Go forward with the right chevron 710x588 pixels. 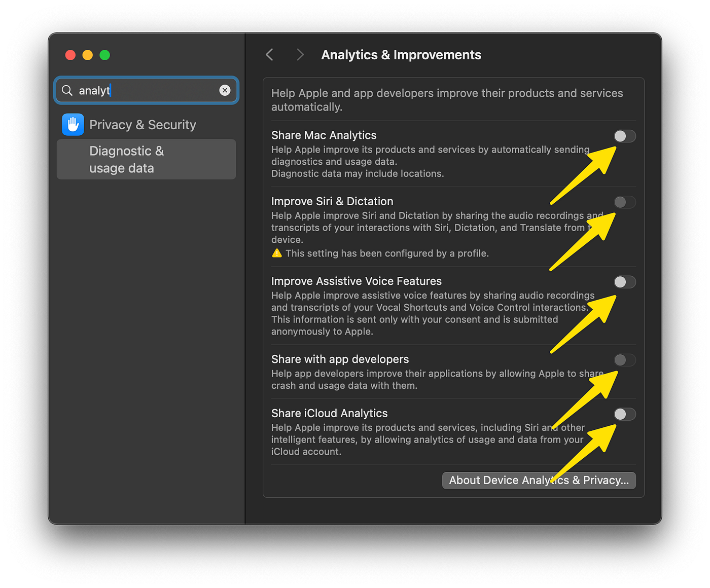pos(300,55)
